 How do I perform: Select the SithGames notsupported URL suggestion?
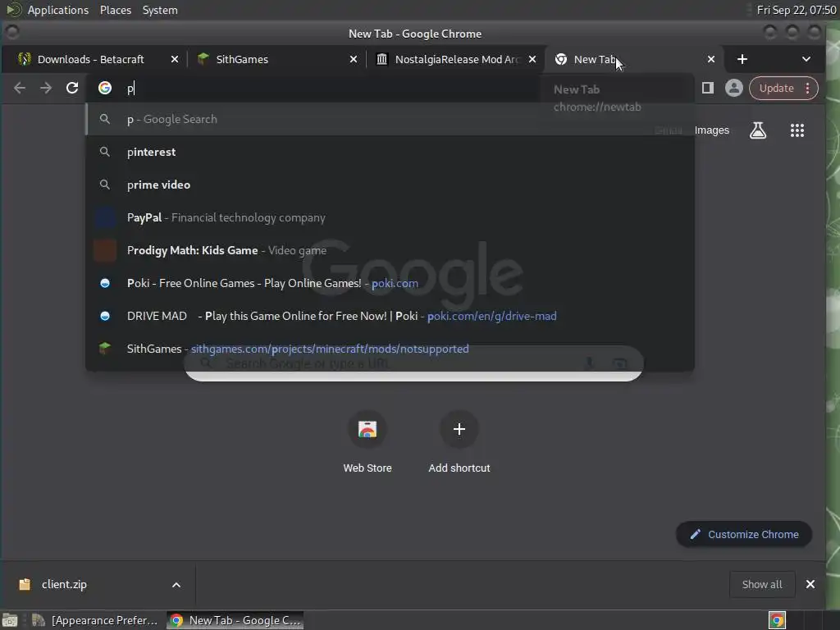(x=390, y=348)
